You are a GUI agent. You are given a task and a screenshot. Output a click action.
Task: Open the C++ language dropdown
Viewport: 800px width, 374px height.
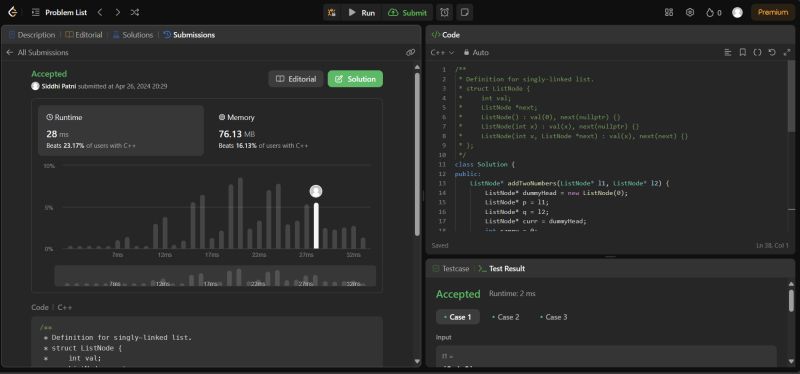[x=442, y=53]
